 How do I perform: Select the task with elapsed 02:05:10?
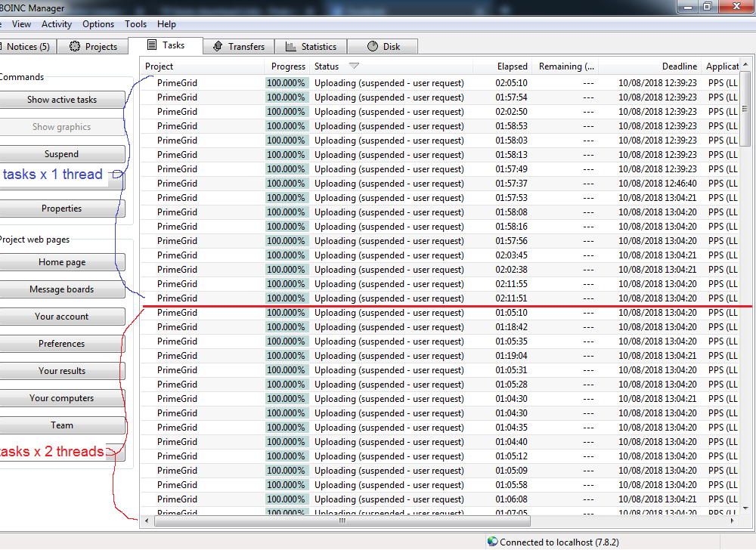(440, 83)
